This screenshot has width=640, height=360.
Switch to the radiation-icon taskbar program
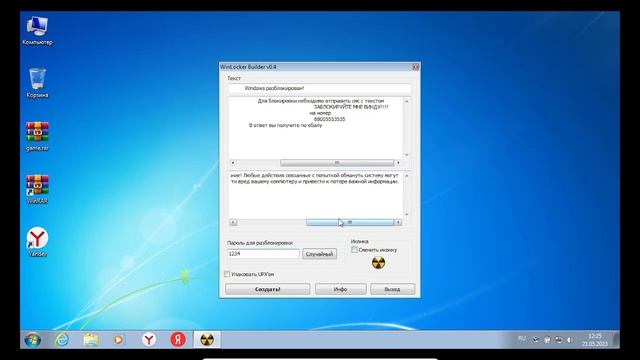tap(207, 340)
